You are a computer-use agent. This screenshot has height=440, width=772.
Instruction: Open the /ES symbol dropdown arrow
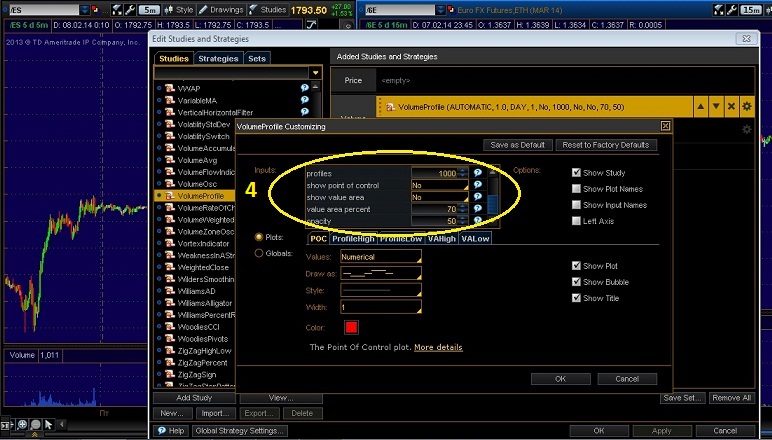(x=85, y=9)
